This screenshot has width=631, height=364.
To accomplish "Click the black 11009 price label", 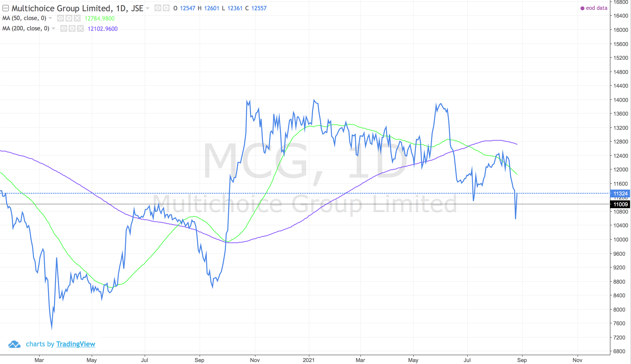I will pos(620,204).
